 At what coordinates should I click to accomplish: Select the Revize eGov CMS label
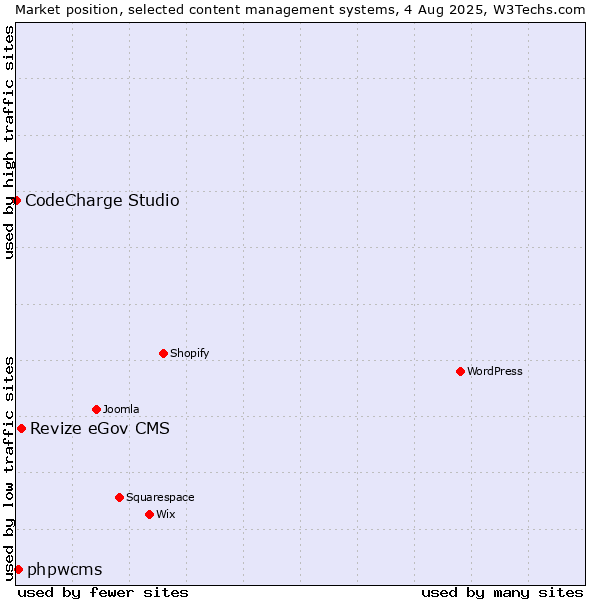[100, 429]
